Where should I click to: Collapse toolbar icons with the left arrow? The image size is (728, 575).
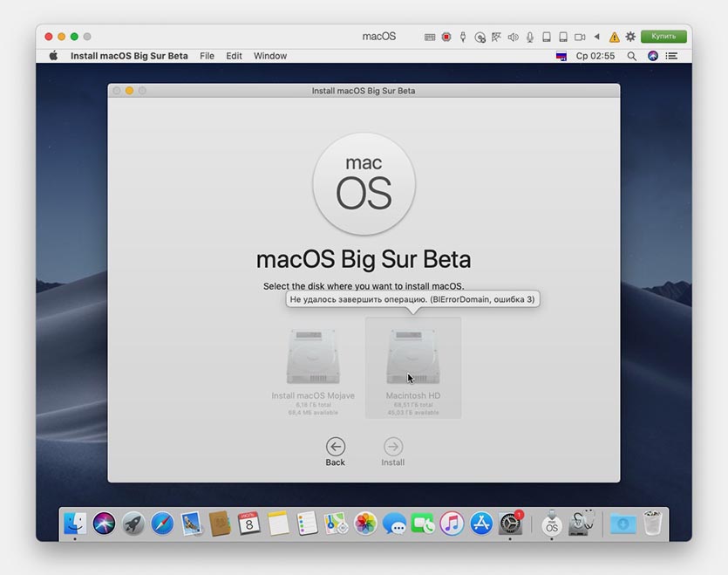point(597,37)
